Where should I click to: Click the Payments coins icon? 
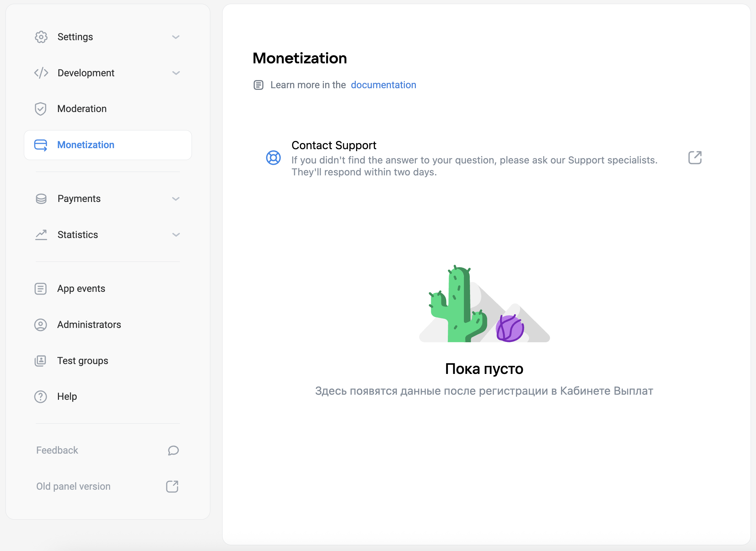point(41,199)
